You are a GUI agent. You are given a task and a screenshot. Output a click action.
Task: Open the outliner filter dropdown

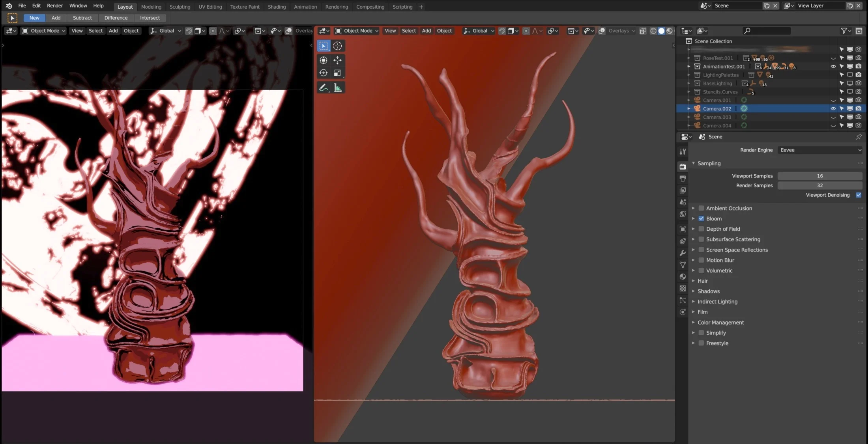(x=846, y=31)
